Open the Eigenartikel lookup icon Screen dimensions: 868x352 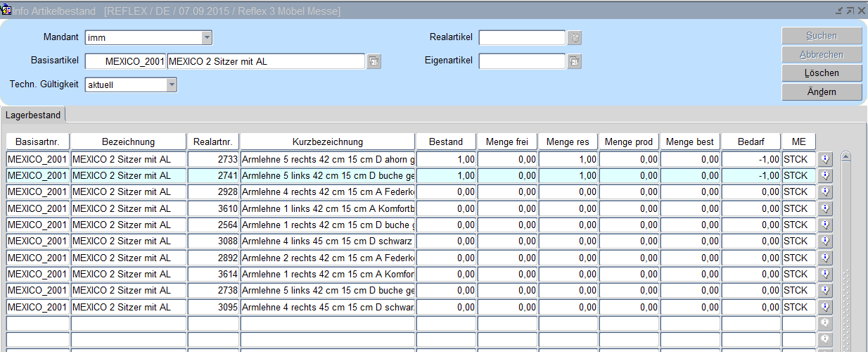tap(575, 62)
